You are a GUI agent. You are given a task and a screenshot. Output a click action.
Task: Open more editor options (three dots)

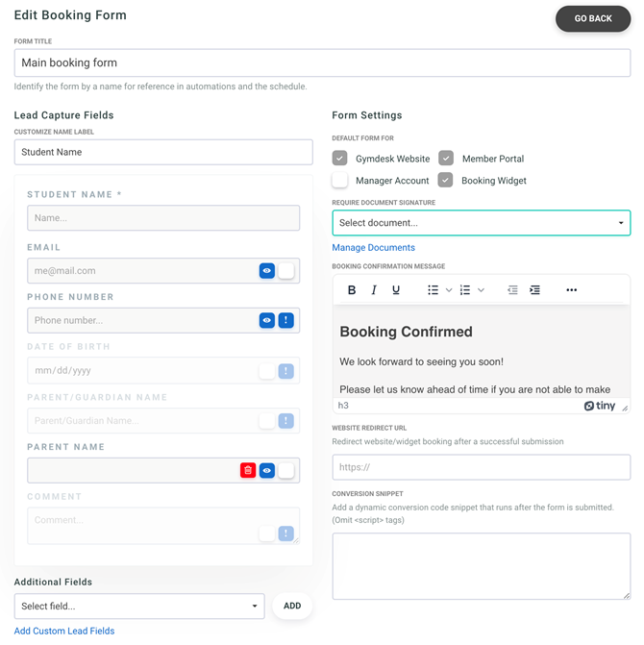(x=571, y=290)
